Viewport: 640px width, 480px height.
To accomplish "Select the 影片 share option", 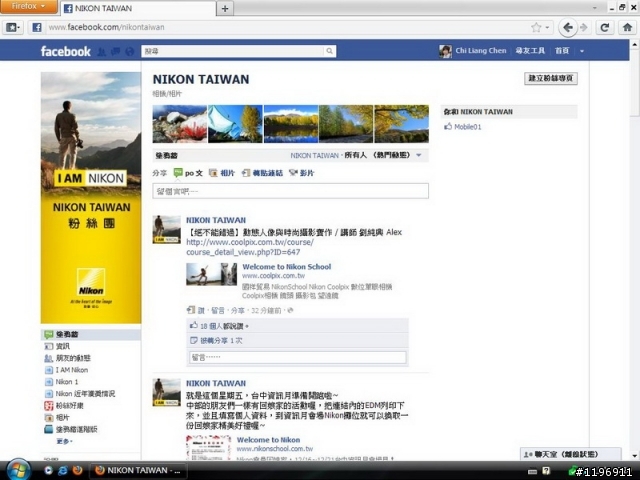I will [302, 173].
